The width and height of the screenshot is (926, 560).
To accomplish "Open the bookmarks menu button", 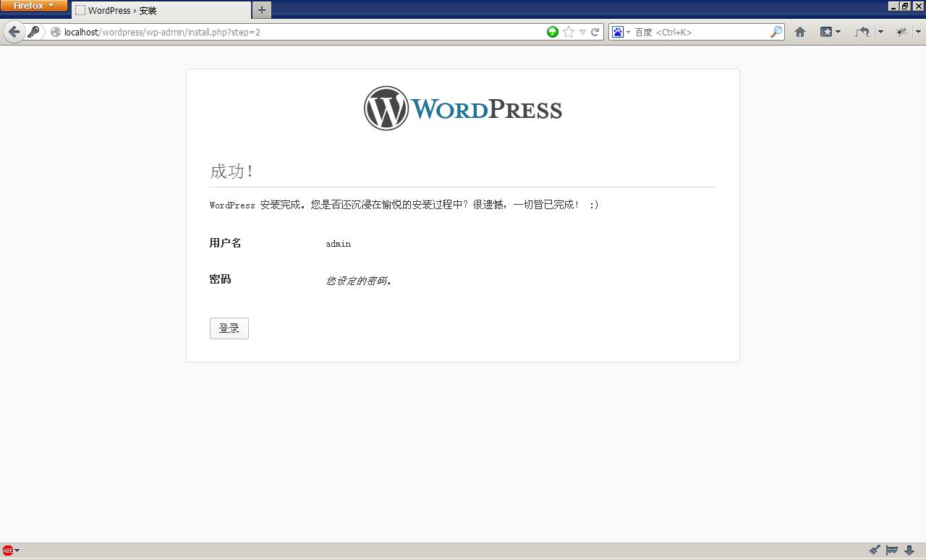I will coord(830,32).
